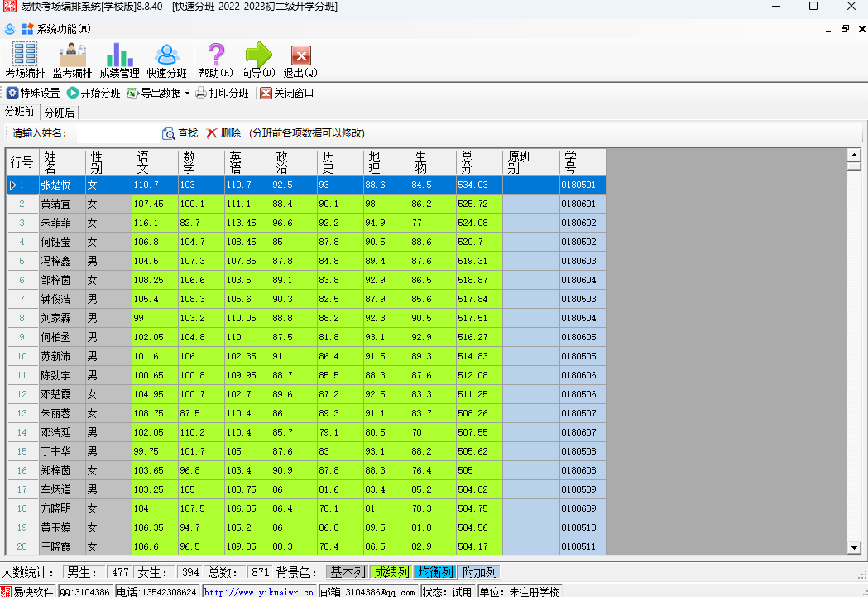Focus the 请输入姓名 name input field
The width and height of the screenshot is (868, 597).
tap(117, 133)
